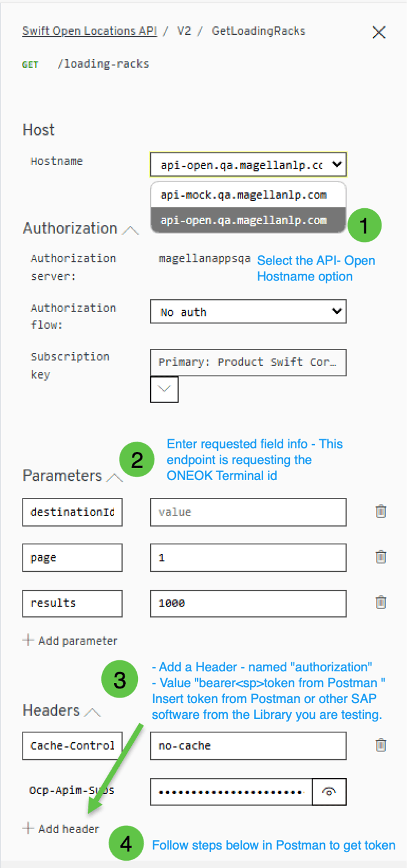
Task: Open the Hostname dropdown
Action: click(248, 164)
